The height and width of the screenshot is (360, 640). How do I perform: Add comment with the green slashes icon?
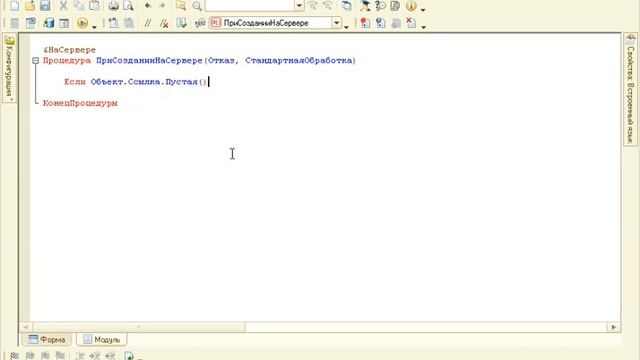[x=148, y=23]
